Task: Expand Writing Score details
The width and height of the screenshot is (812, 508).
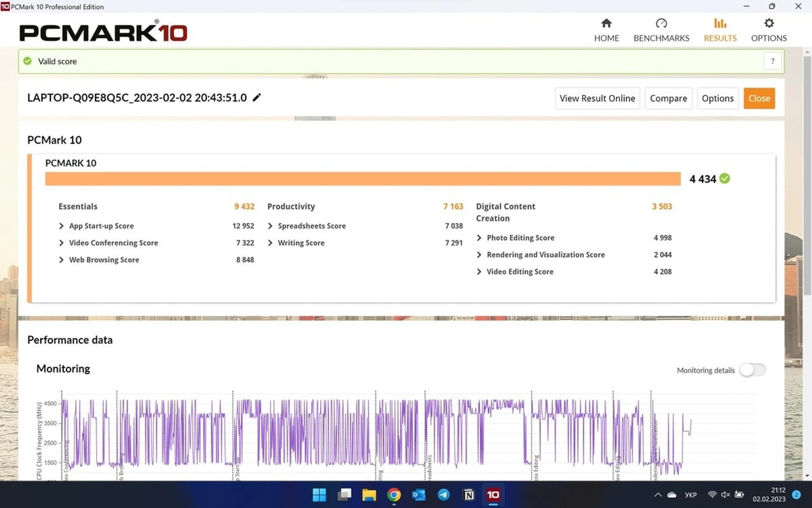Action: point(270,243)
